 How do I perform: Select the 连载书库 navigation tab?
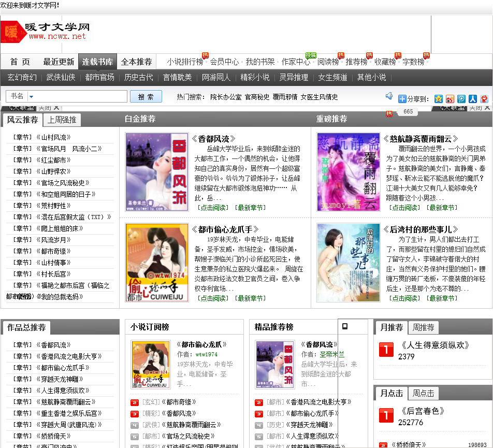[97, 62]
